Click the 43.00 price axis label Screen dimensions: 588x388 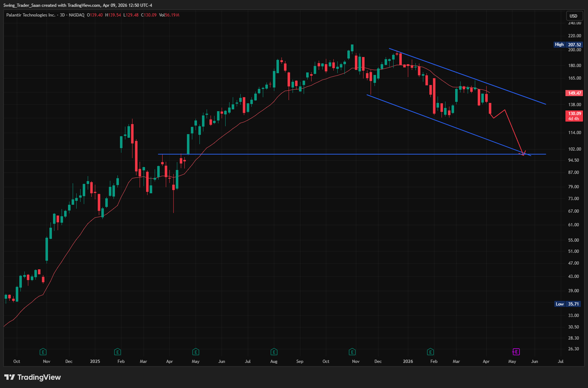pyautogui.click(x=574, y=277)
